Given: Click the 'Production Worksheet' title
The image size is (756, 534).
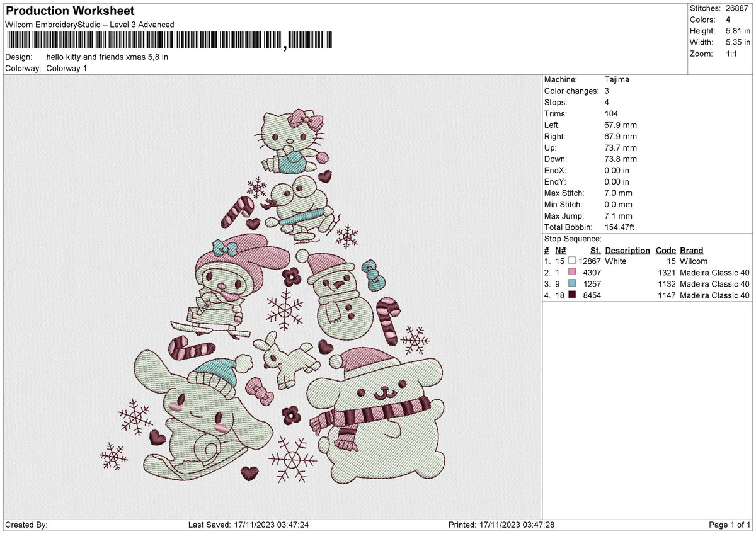Looking at the screenshot, I should (70, 11).
